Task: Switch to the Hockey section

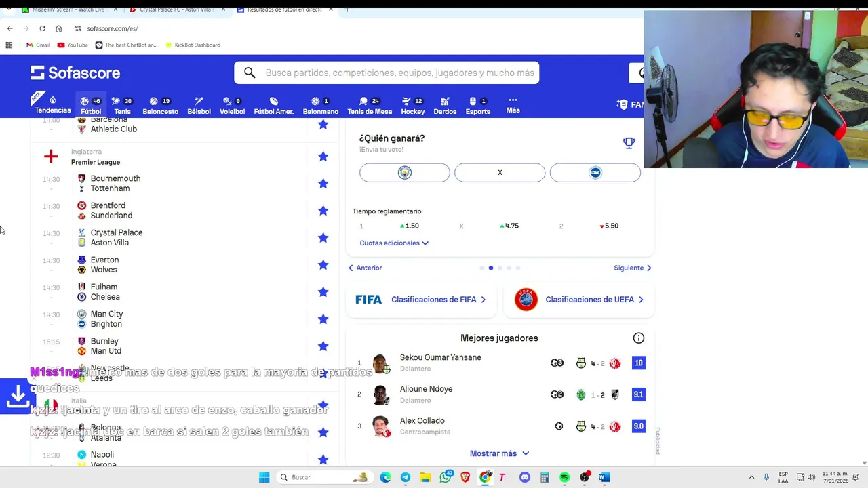Action: pyautogui.click(x=412, y=105)
